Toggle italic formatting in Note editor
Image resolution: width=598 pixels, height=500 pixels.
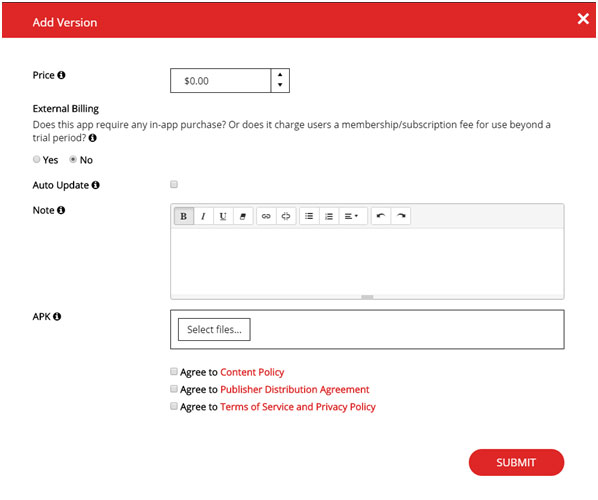tap(204, 216)
